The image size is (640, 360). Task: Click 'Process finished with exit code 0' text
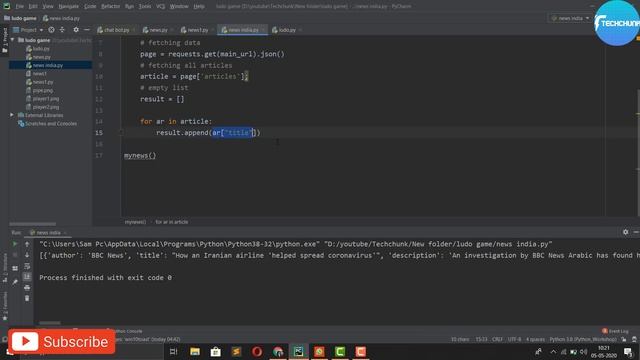point(105,278)
